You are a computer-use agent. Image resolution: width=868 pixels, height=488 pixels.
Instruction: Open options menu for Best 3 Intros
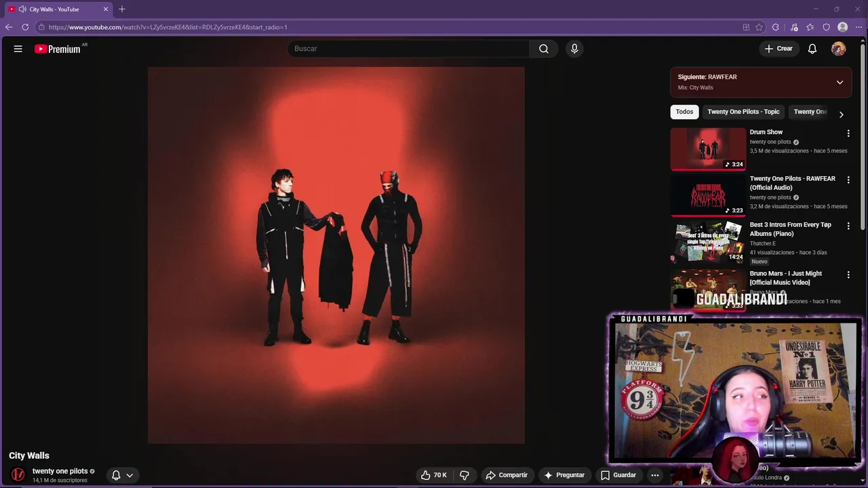pos(848,226)
